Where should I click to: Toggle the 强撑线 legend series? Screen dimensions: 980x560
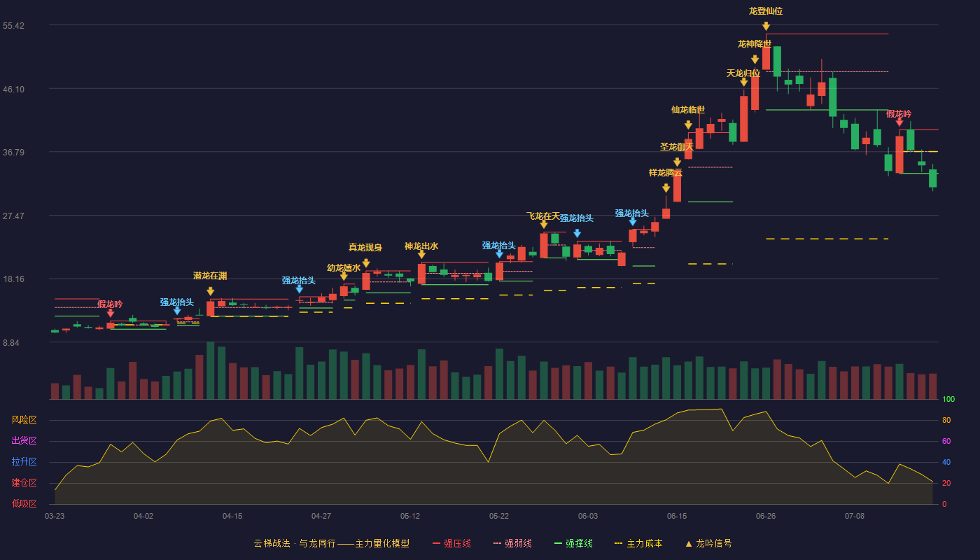[x=573, y=543]
